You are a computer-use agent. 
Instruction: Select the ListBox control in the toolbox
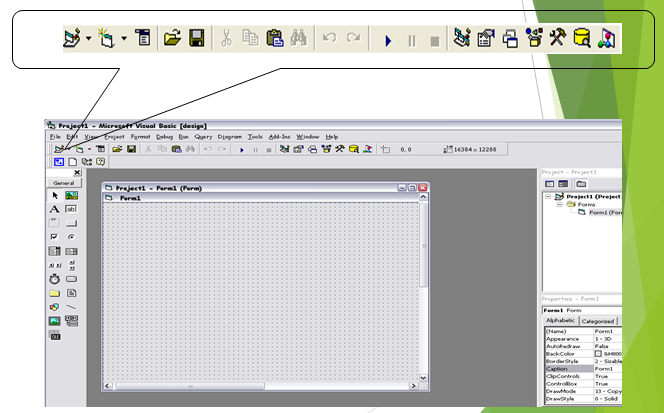tap(72, 251)
